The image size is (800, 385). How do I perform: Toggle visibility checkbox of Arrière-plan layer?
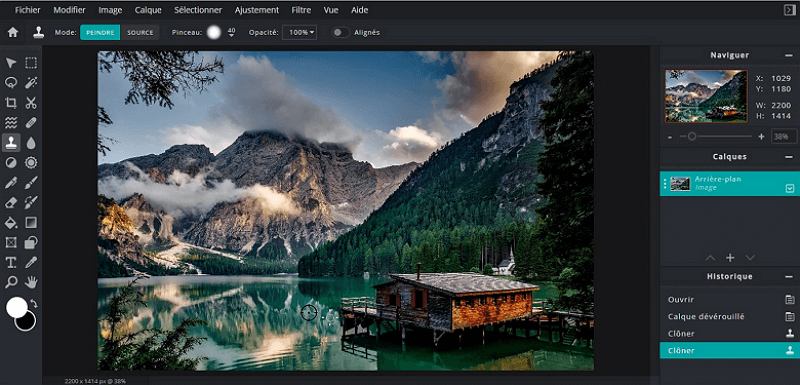coord(790,189)
